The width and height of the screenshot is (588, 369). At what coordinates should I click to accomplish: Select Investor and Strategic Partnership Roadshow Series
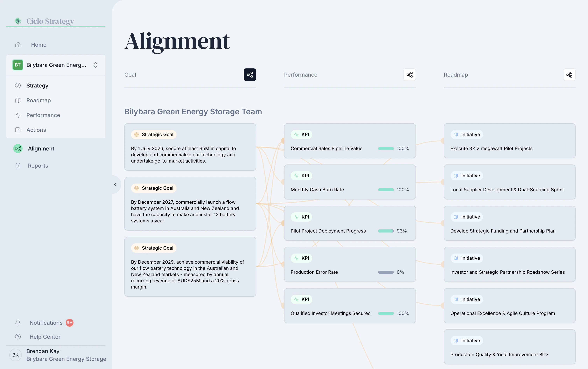click(x=507, y=272)
